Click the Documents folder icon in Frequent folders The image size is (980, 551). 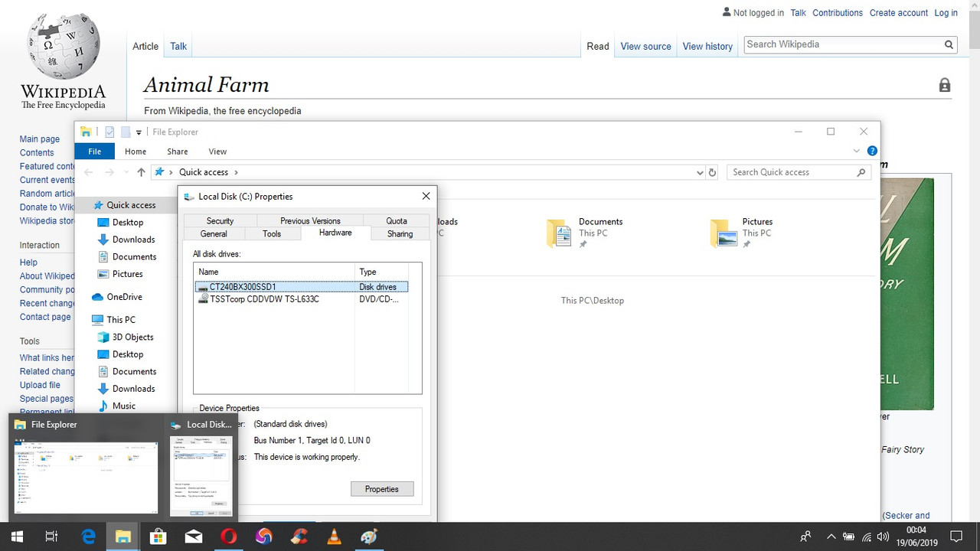pyautogui.click(x=560, y=233)
